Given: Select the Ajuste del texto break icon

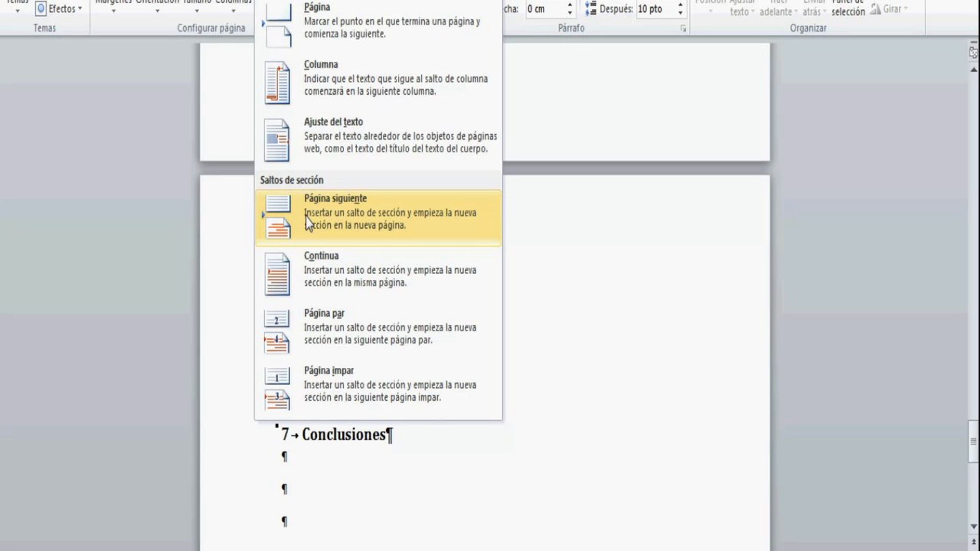Looking at the screenshot, I should click(x=277, y=140).
